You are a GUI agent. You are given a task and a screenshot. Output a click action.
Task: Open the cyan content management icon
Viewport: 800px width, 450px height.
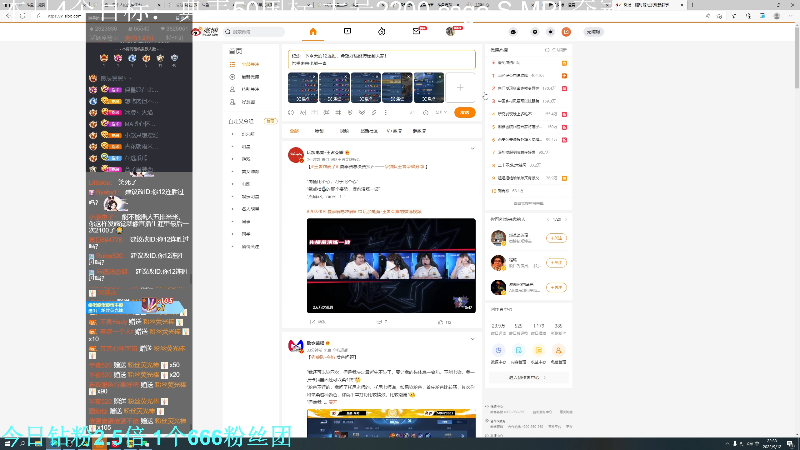(518, 350)
